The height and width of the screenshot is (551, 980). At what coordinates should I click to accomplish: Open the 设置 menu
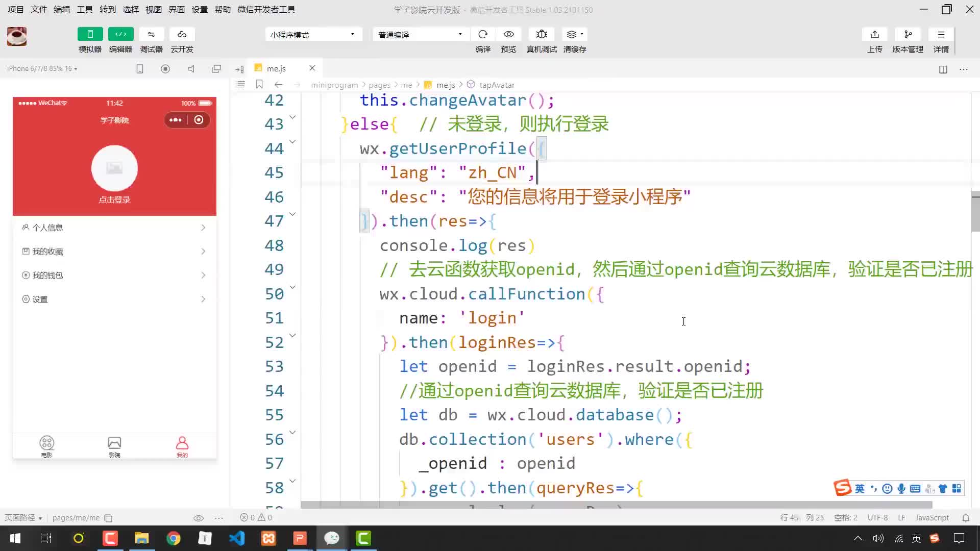pos(200,9)
